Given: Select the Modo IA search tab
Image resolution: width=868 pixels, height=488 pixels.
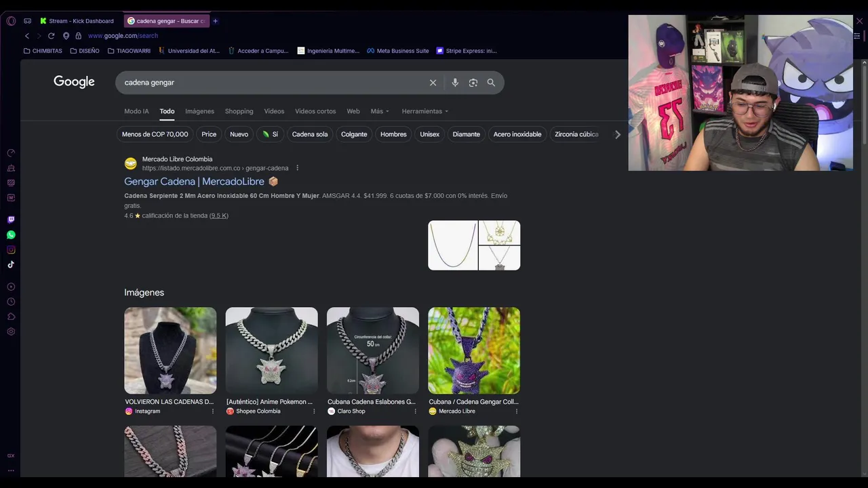Looking at the screenshot, I should point(136,111).
